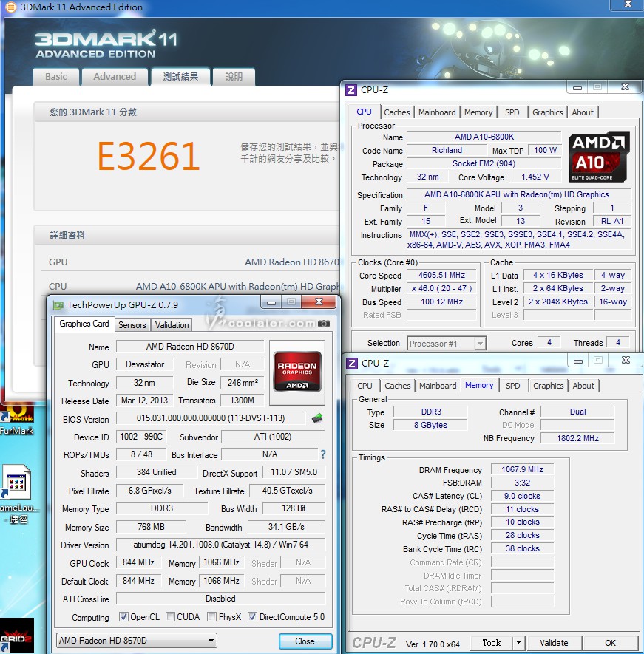The image size is (644, 654).
Task: Save the BIOS using the green chip icon
Action: click(x=317, y=418)
